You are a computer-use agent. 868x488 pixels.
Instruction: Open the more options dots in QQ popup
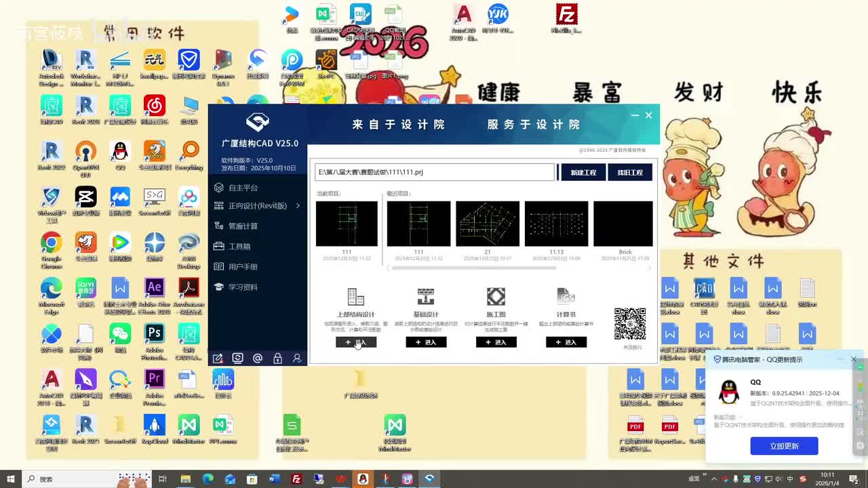840,359
